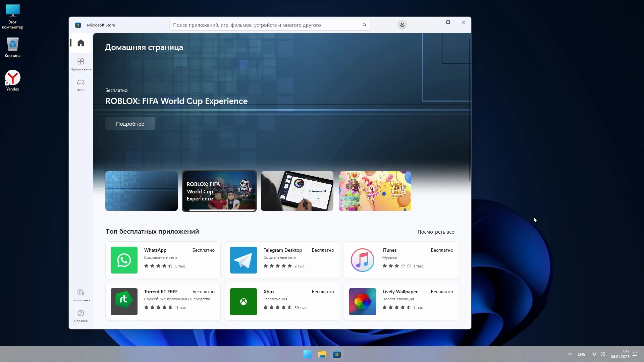Click the store search input field
Screen dimensions: 644x362
[265, 25]
